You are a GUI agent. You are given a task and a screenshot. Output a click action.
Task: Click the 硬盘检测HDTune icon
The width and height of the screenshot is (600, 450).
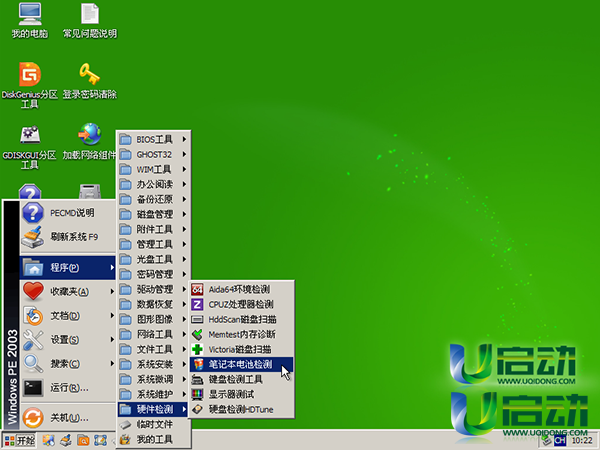point(197,409)
